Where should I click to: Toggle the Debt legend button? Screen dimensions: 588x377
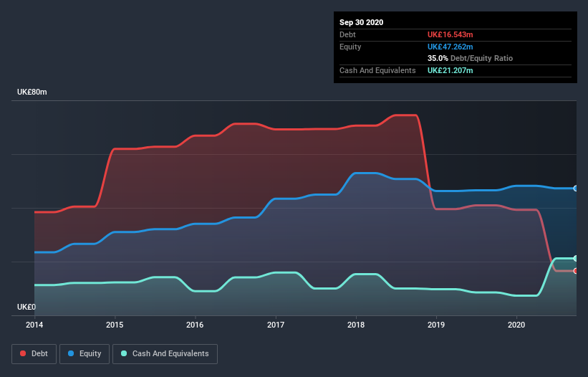pos(34,354)
